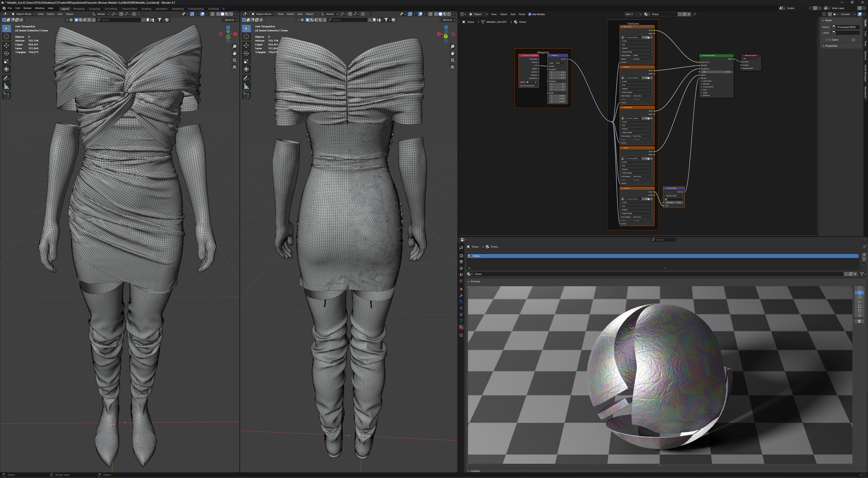The image size is (868, 478).
Task: Open Modifiers properties tab (wrench icon)
Action: tap(461, 295)
